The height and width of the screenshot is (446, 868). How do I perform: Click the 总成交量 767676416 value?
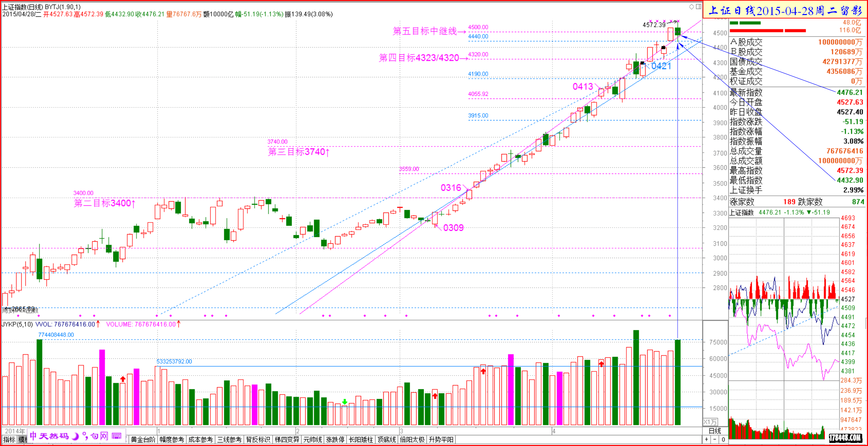844,151
